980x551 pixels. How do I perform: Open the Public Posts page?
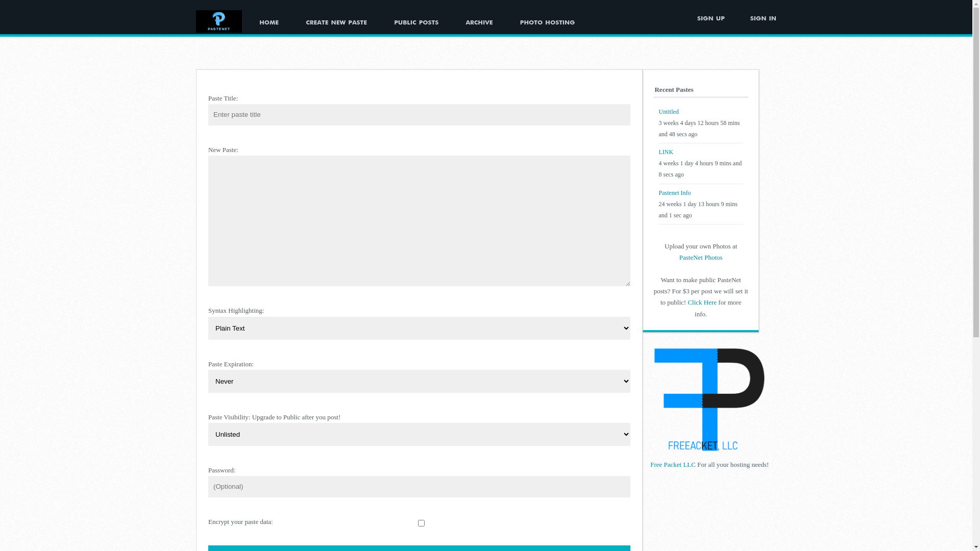pyautogui.click(x=416, y=22)
